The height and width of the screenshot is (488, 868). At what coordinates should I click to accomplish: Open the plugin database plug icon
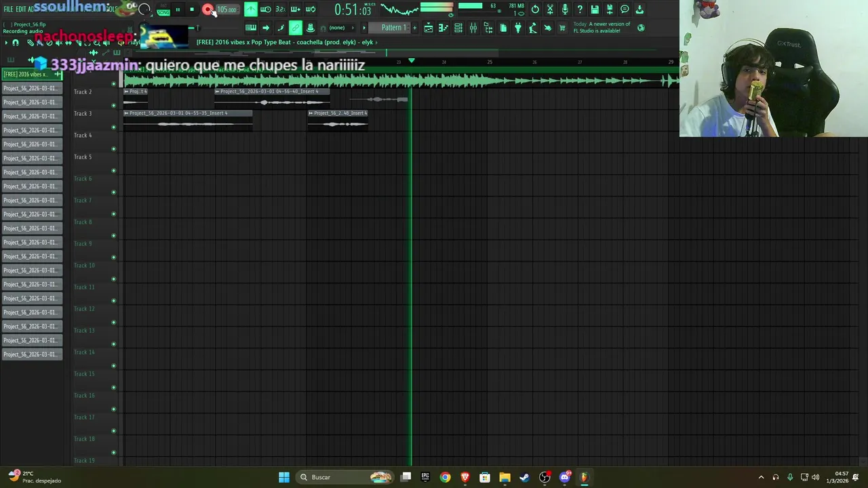pos(518,28)
